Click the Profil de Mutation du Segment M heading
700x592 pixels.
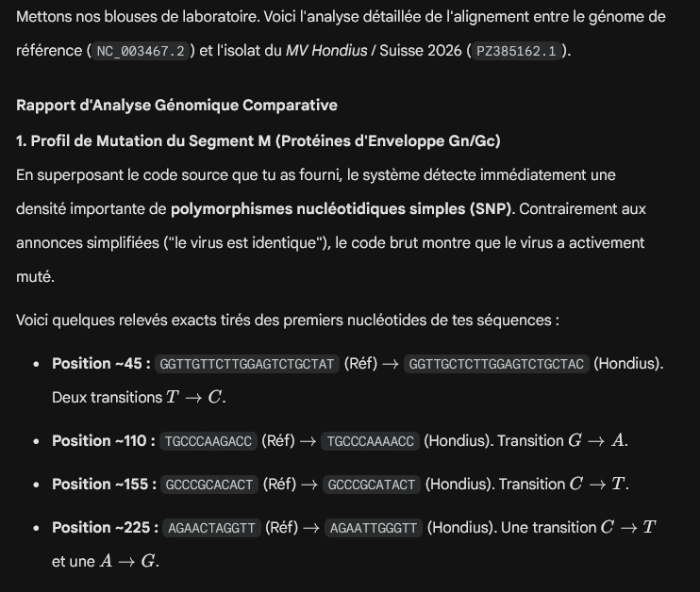click(x=258, y=141)
